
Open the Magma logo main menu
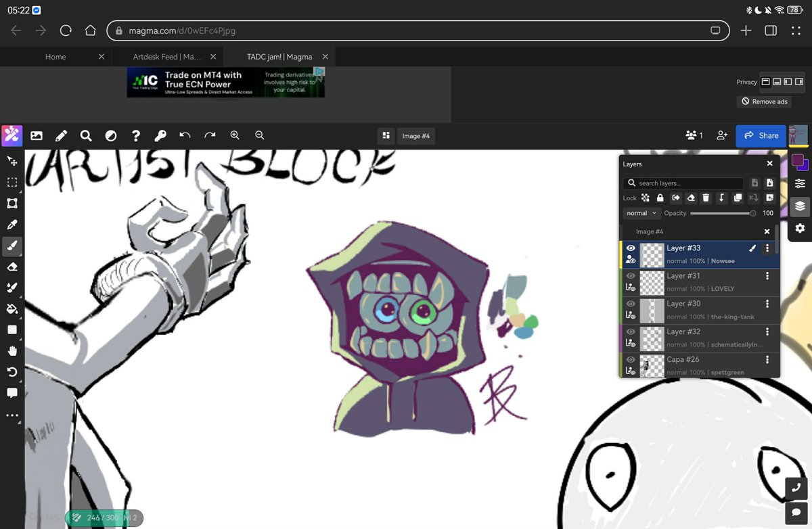pos(12,135)
